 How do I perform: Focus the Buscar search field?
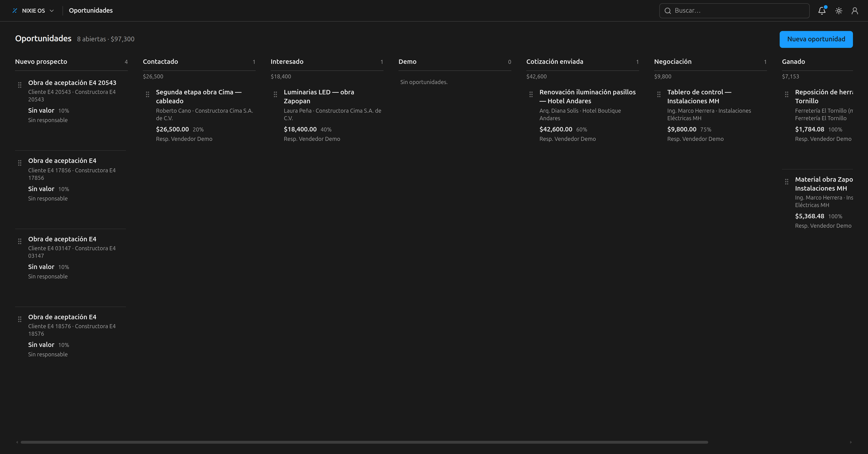click(x=734, y=11)
